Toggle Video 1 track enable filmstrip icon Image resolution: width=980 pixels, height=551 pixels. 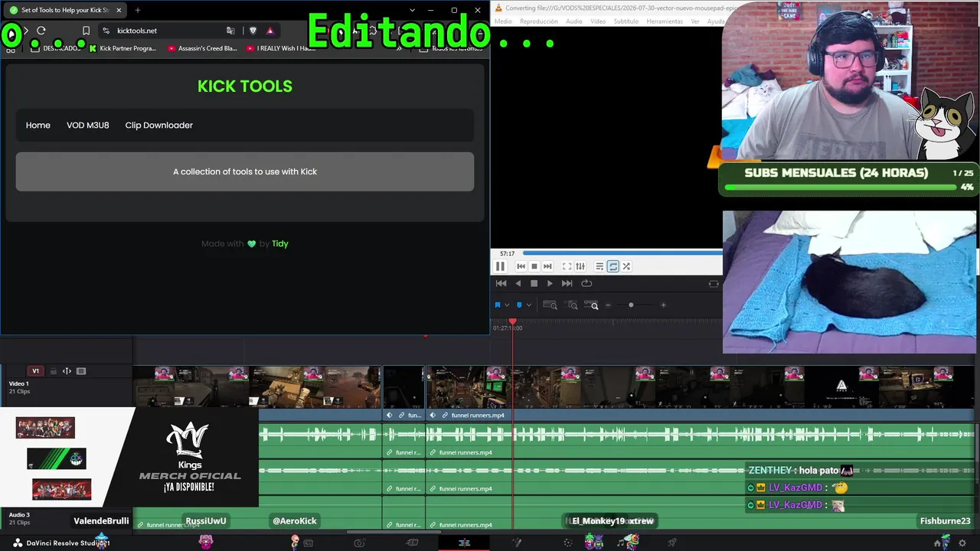click(x=81, y=371)
